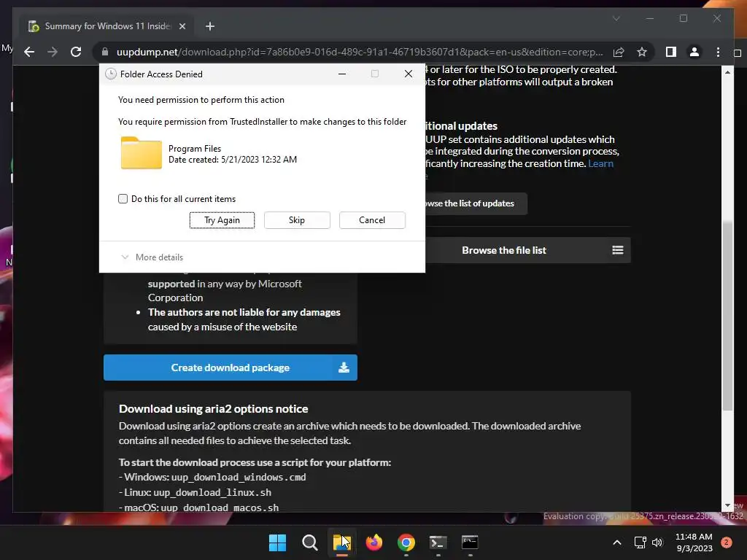Click the padlock site info icon
This screenshot has height=560, width=747.
pyautogui.click(x=105, y=52)
